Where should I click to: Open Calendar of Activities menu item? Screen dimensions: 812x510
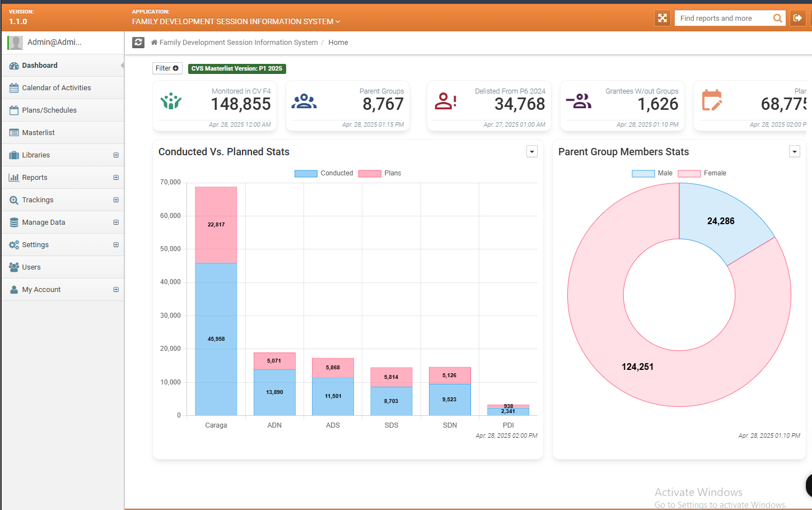point(56,88)
